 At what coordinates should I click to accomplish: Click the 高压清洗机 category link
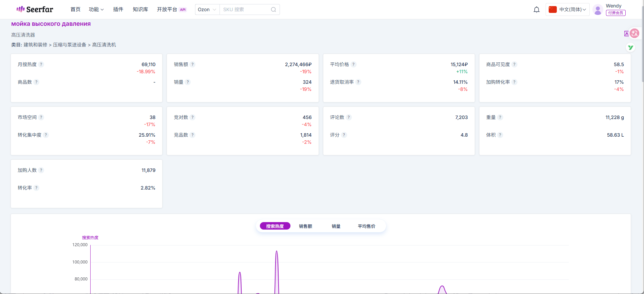click(x=104, y=45)
